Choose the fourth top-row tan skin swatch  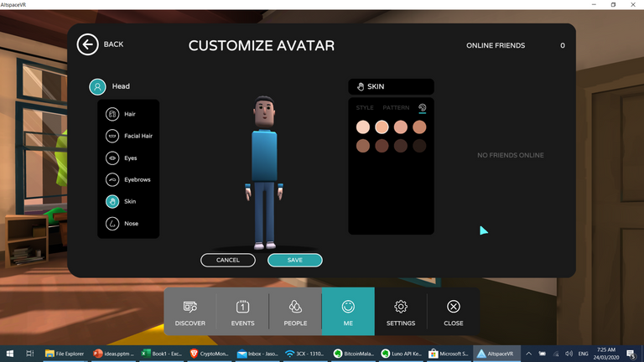coord(419,127)
